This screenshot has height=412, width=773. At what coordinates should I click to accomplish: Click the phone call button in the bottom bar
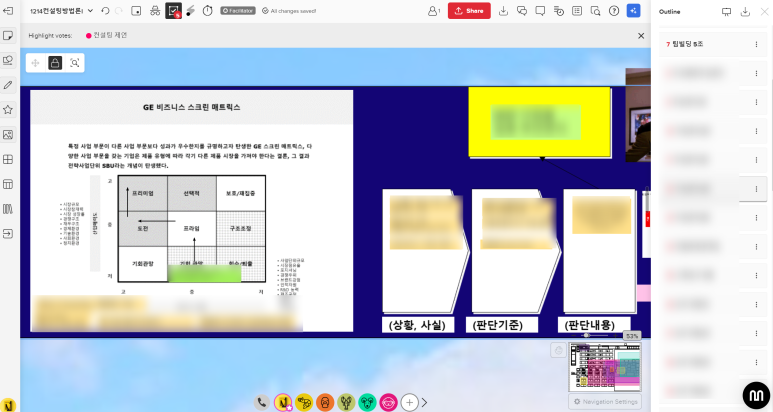click(x=262, y=403)
